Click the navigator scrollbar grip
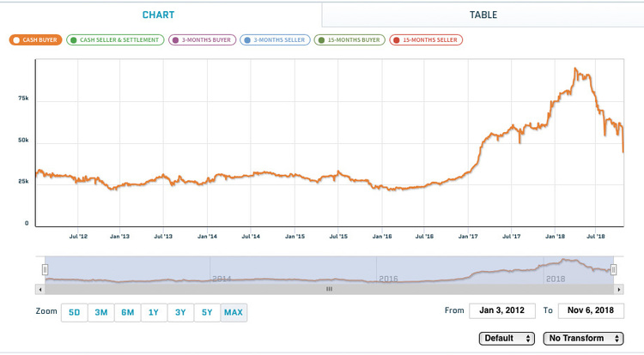Screen dimensions: 644x355 329,289
